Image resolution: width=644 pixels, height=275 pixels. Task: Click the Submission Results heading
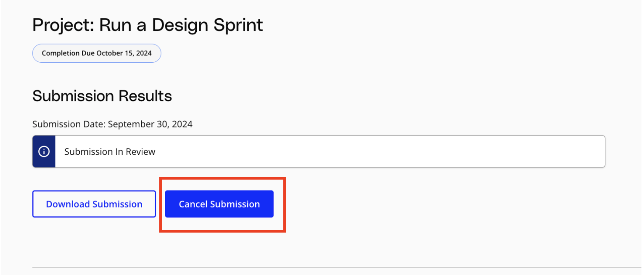click(x=102, y=96)
